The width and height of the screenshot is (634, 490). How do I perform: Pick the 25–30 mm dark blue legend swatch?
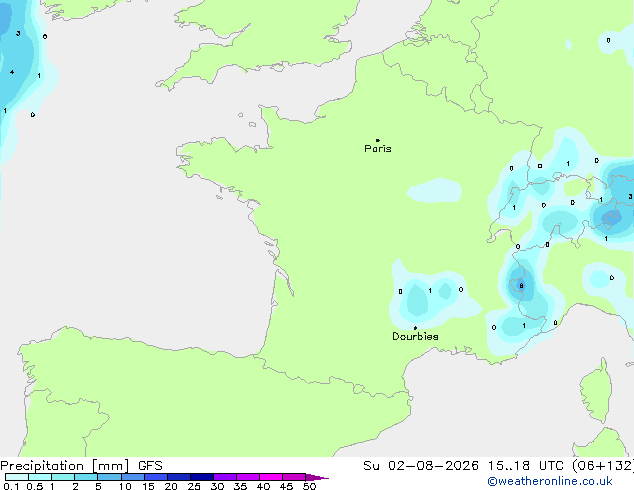(201, 477)
